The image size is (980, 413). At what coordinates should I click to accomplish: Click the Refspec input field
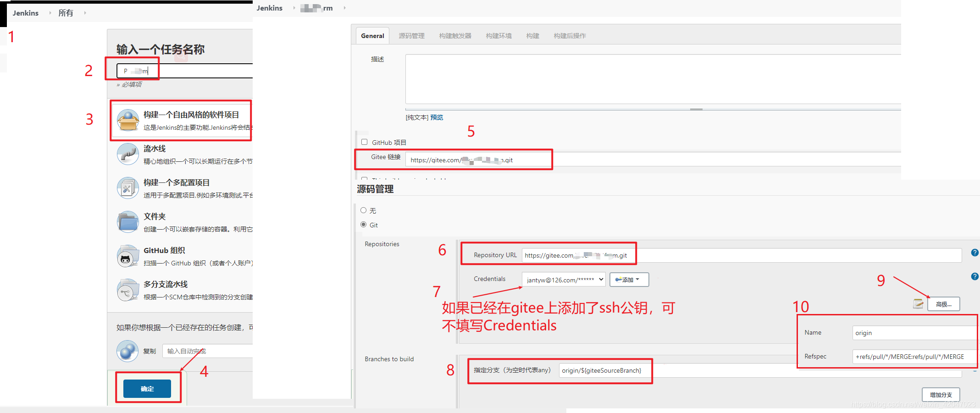click(x=914, y=357)
